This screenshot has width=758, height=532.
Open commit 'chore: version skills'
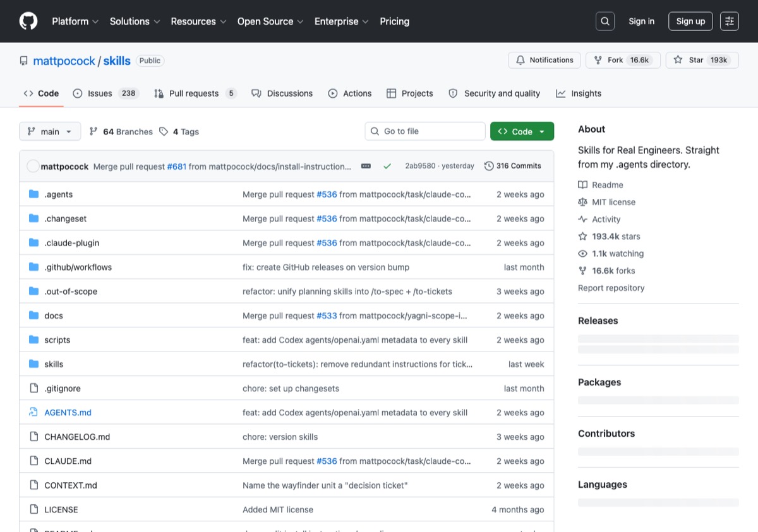(x=280, y=437)
